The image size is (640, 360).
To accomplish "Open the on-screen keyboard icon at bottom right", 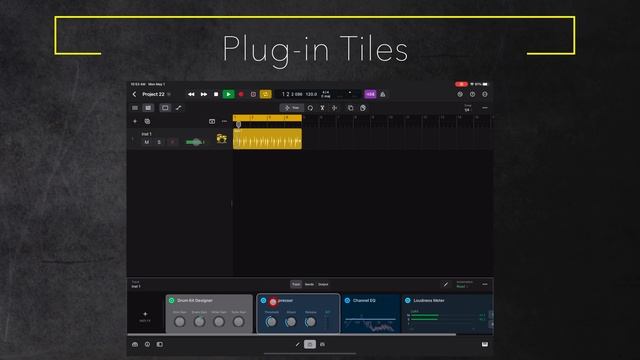I will pos(485,344).
